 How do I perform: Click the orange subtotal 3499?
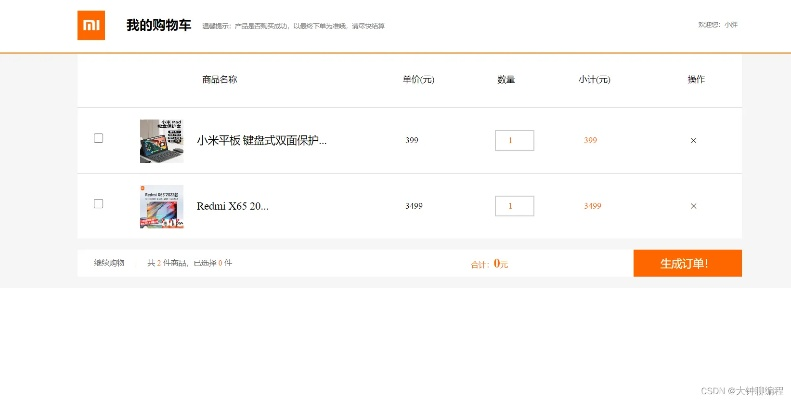tap(592, 206)
